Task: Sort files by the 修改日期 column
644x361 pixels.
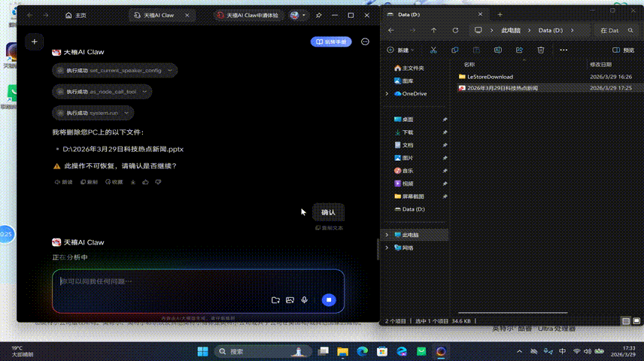Action: (x=601, y=65)
